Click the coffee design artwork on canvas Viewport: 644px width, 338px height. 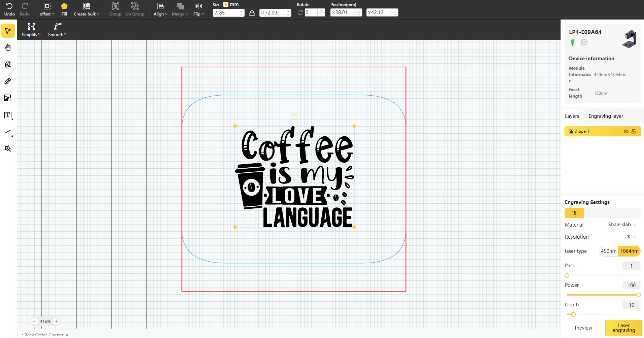coord(294,177)
